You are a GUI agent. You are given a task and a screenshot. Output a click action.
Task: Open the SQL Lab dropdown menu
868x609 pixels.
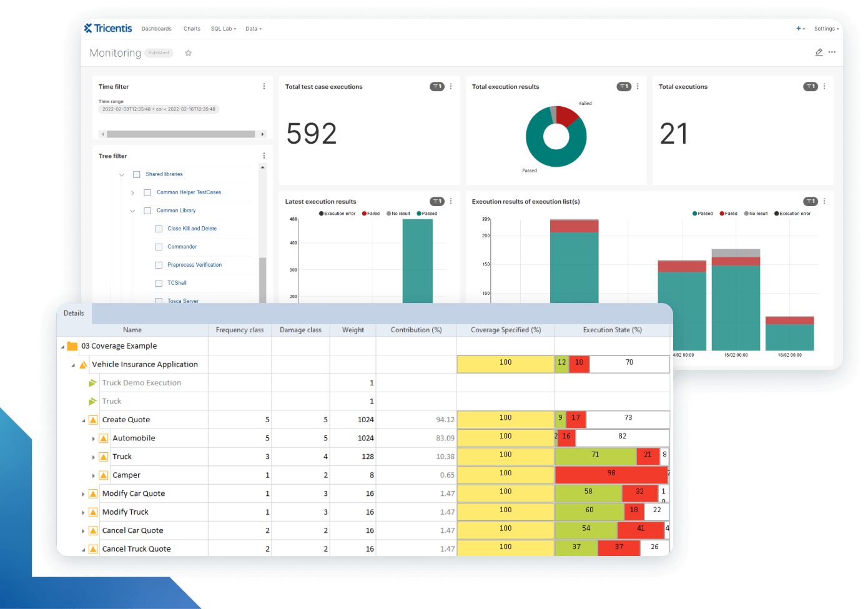click(x=223, y=29)
